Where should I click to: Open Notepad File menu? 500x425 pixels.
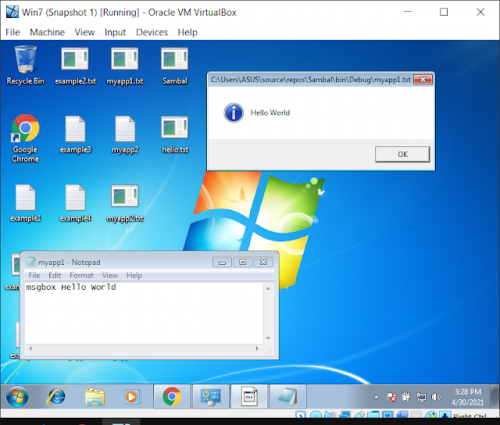coord(34,275)
